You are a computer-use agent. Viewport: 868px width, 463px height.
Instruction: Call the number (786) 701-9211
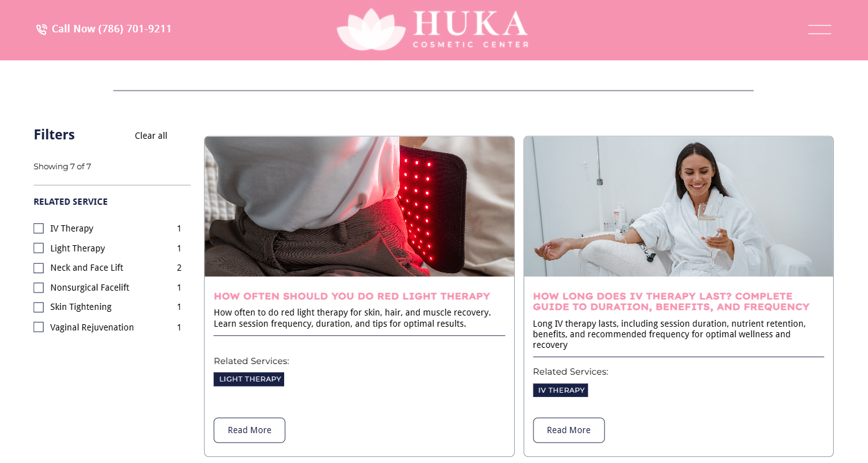135,29
